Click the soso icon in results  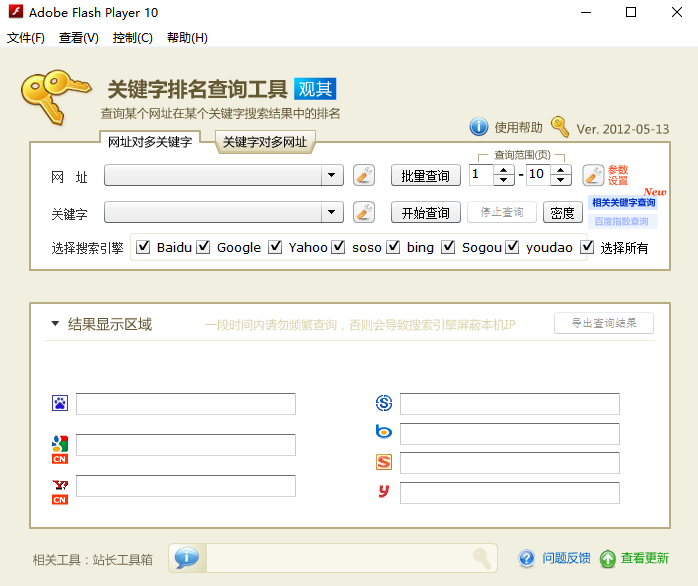click(384, 403)
